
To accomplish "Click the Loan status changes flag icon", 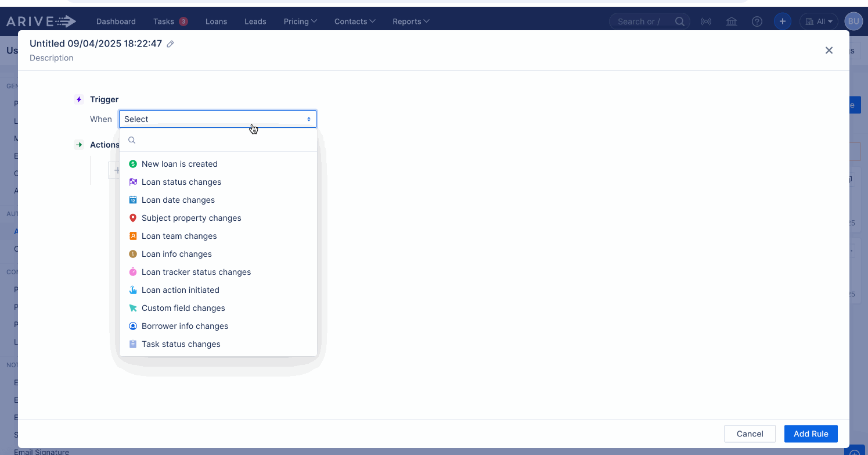I will pyautogui.click(x=133, y=182).
